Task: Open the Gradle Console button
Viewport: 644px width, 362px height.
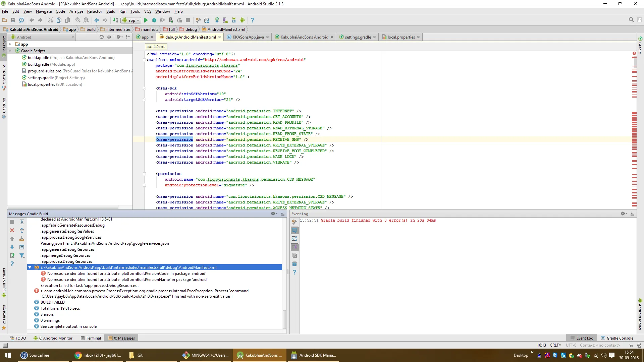Action: [617, 338]
